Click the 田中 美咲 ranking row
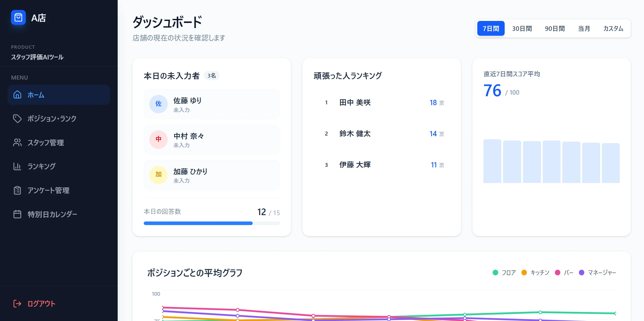The image size is (644, 321). [x=381, y=103]
